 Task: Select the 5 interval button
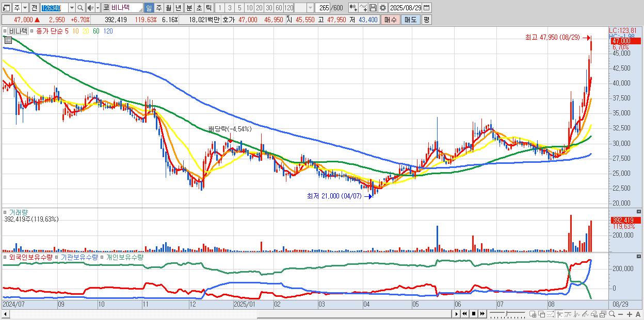[239, 8]
